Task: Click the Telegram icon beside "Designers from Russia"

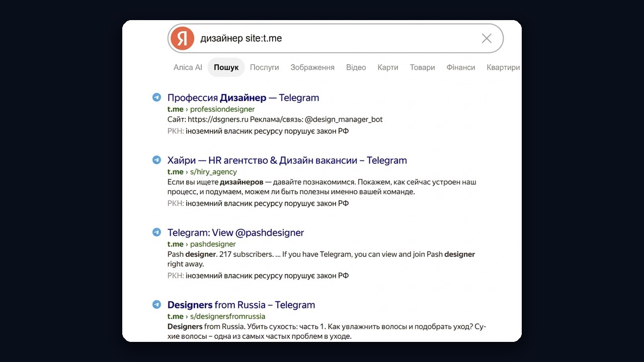Action: (157, 305)
